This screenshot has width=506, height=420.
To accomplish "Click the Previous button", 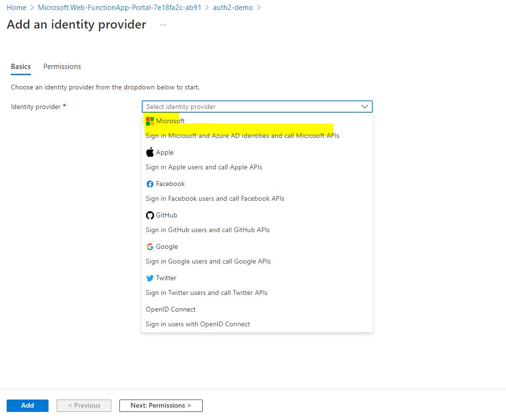I will pyautogui.click(x=84, y=405).
